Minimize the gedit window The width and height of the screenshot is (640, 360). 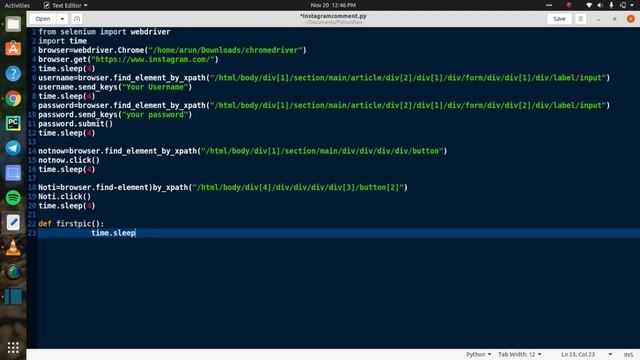(598, 19)
